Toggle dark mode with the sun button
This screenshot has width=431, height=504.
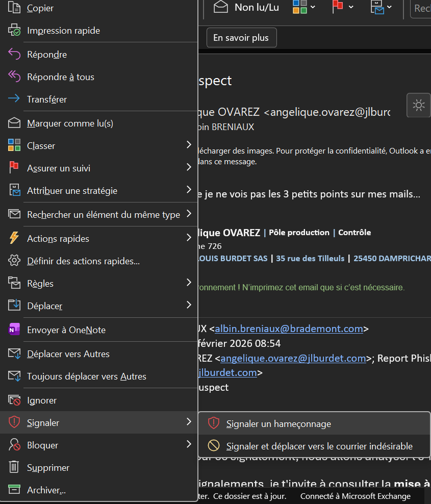click(418, 105)
